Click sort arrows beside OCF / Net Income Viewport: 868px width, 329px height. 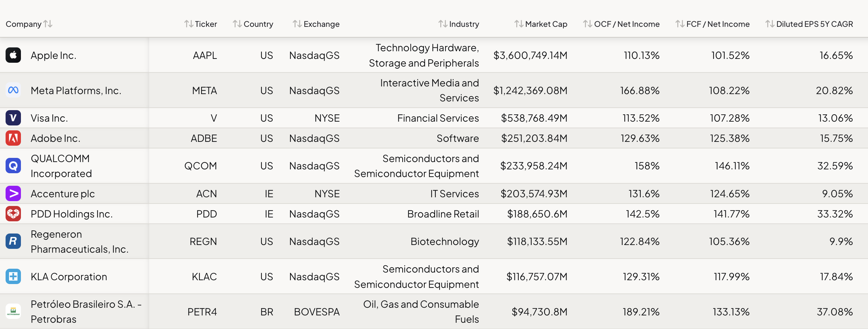588,24
